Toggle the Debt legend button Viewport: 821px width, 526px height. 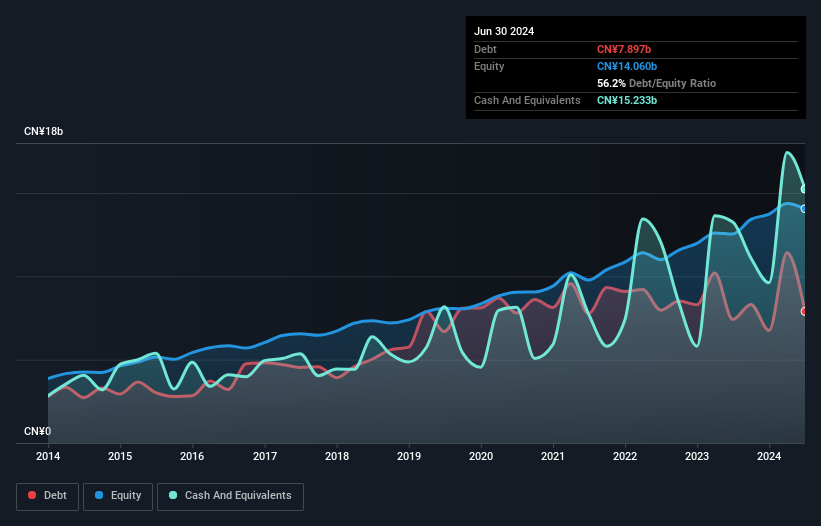(x=47, y=496)
